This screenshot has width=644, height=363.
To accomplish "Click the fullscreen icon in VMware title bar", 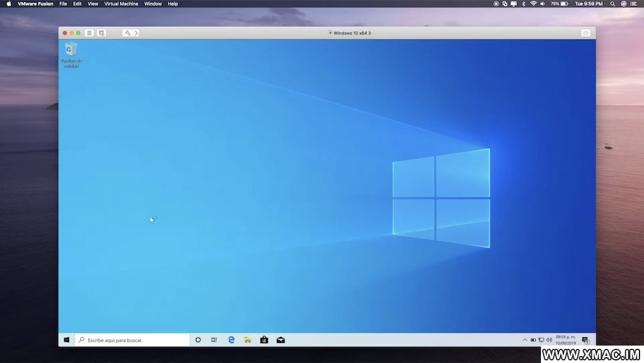I will pyautogui.click(x=585, y=33).
